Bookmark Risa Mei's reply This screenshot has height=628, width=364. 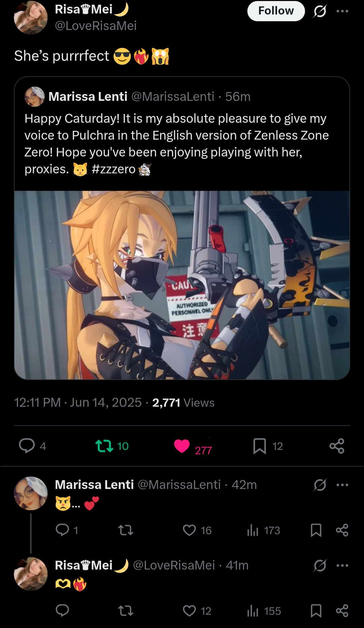click(x=316, y=611)
